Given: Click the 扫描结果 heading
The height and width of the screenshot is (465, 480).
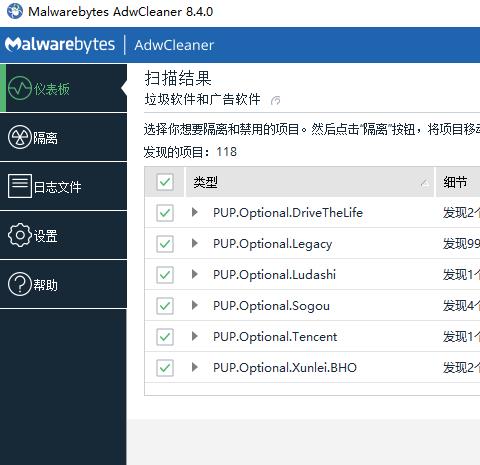Looking at the screenshot, I should coord(178,78).
